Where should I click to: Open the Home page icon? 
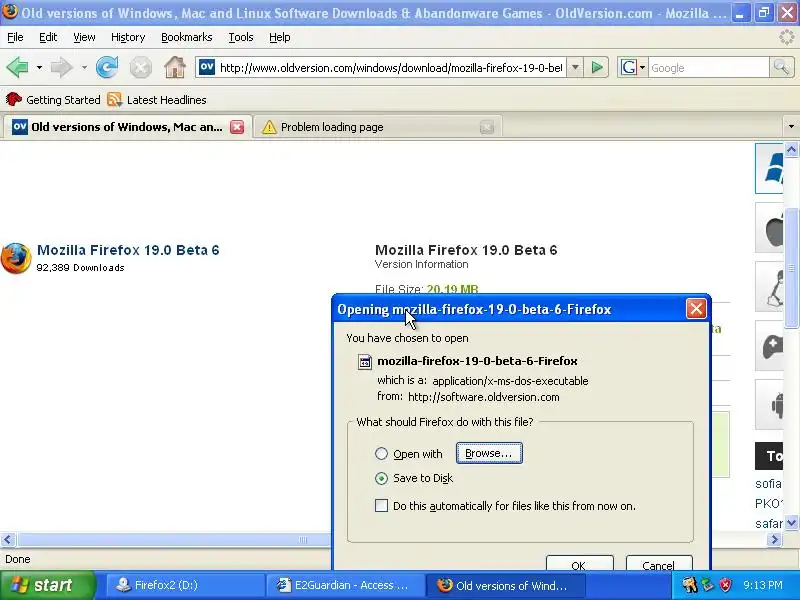click(x=174, y=67)
